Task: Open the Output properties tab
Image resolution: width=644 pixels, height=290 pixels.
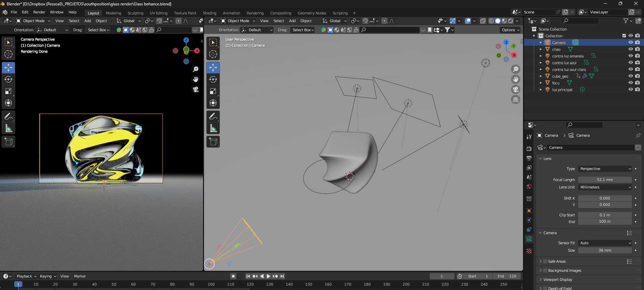Action: (529, 158)
